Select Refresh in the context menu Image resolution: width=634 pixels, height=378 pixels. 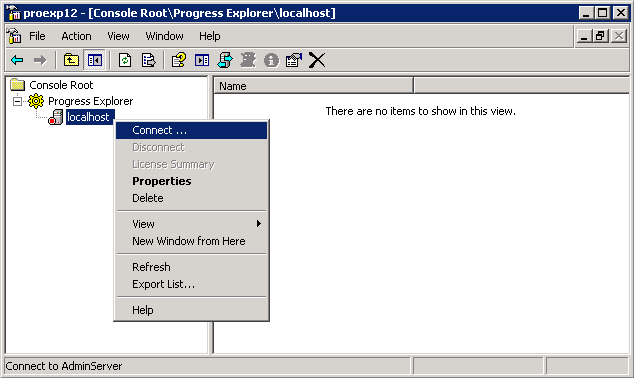(x=191, y=267)
